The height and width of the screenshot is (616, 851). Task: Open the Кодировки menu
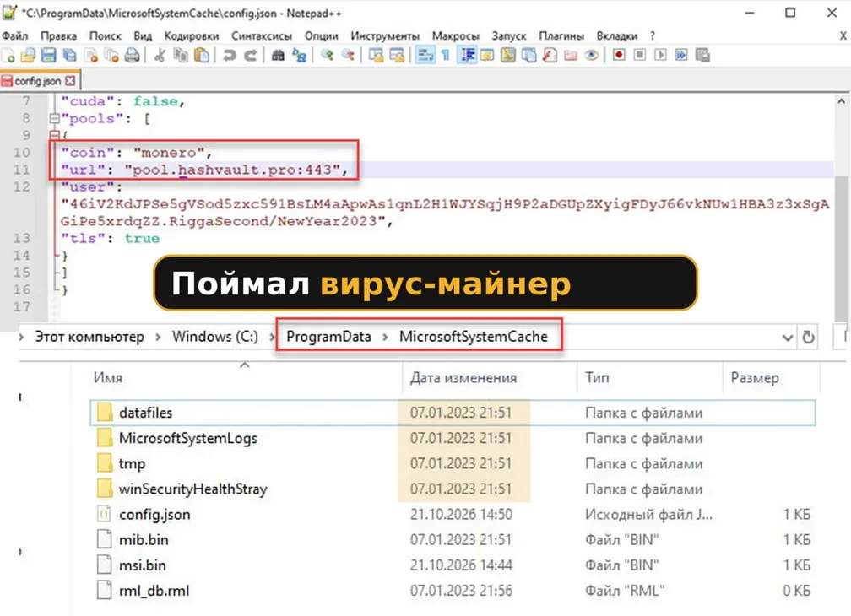pyautogui.click(x=191, y=35)
